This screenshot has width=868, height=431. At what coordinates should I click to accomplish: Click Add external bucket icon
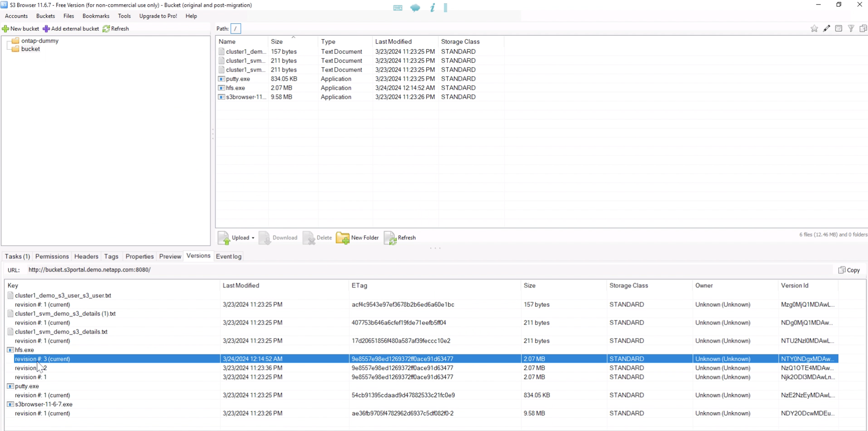(46, 29)
